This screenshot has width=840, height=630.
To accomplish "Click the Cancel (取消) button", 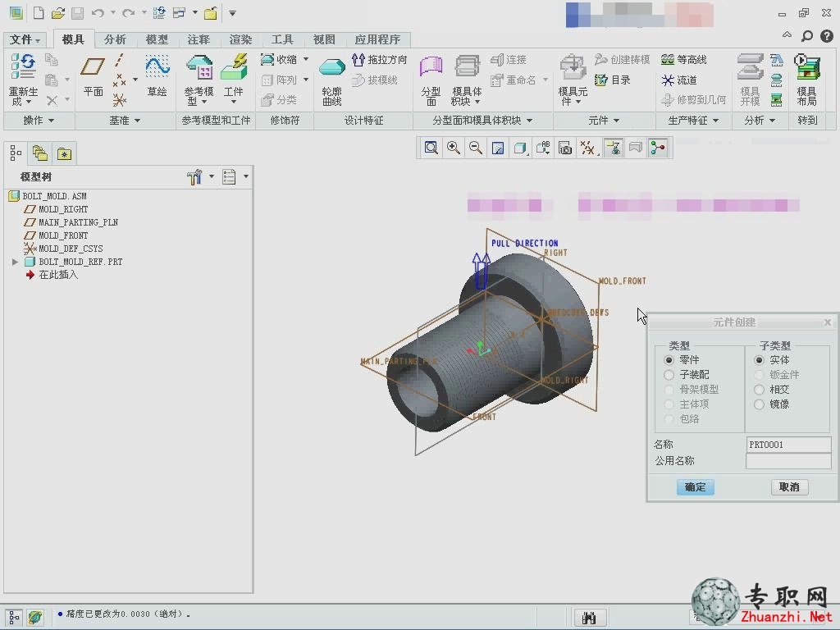I will pyautogui.click(x=789, y=487).
